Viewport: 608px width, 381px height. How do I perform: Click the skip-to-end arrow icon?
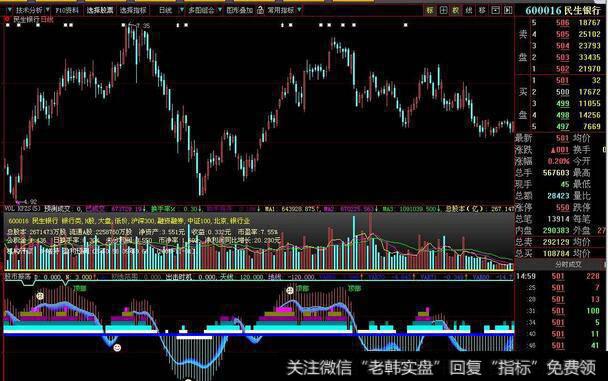(508, 10)
